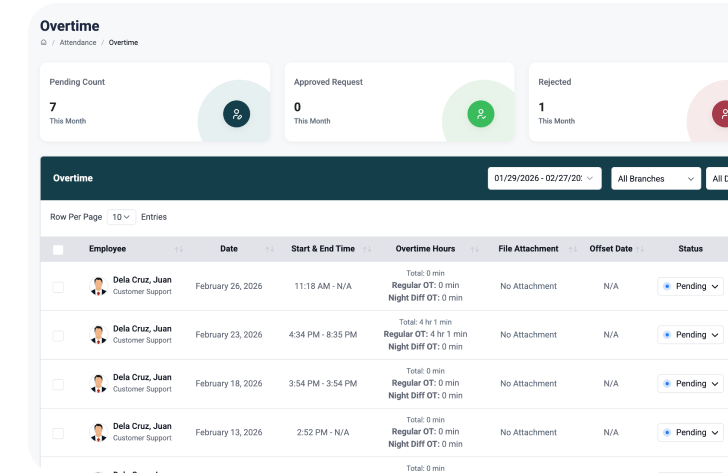Sort by Employee column arrows
The width and height of the screenshot is (728, 473).
179,249
